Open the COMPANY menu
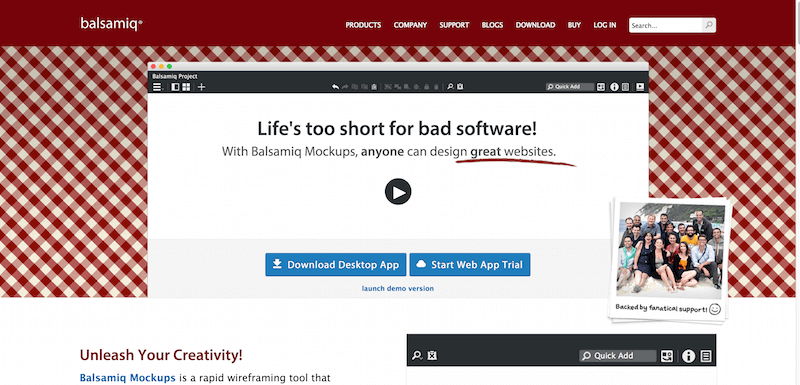This screenshot has height=385, width=800. click(x=410, y=25)
